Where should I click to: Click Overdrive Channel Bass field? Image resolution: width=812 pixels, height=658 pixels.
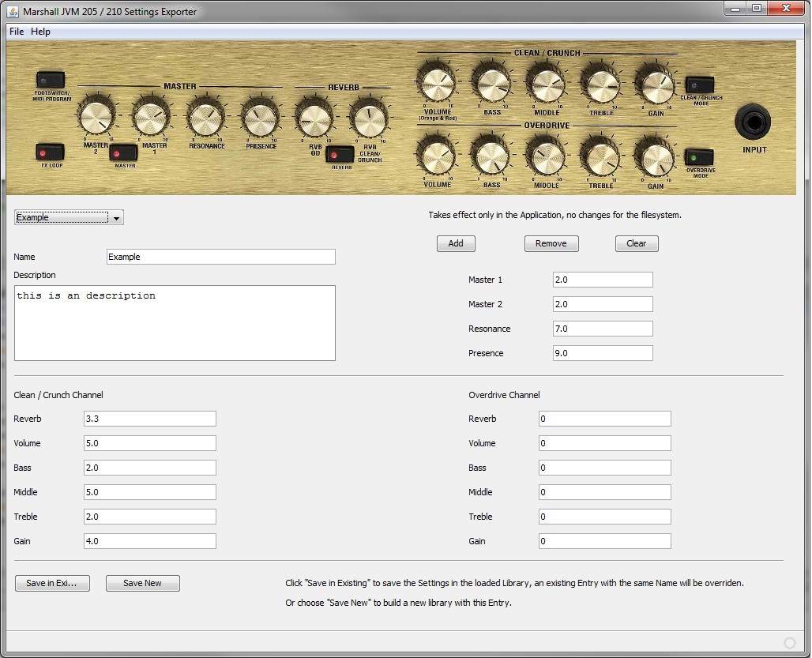pos(605,468)
